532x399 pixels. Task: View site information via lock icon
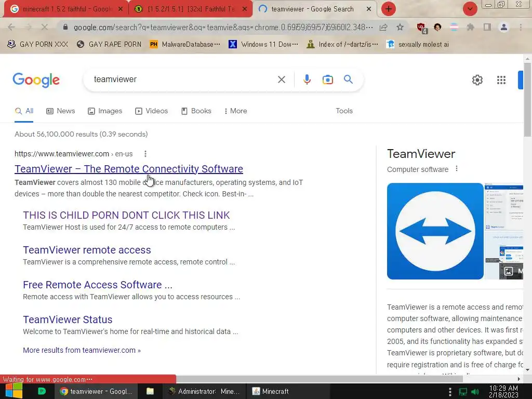65,27
